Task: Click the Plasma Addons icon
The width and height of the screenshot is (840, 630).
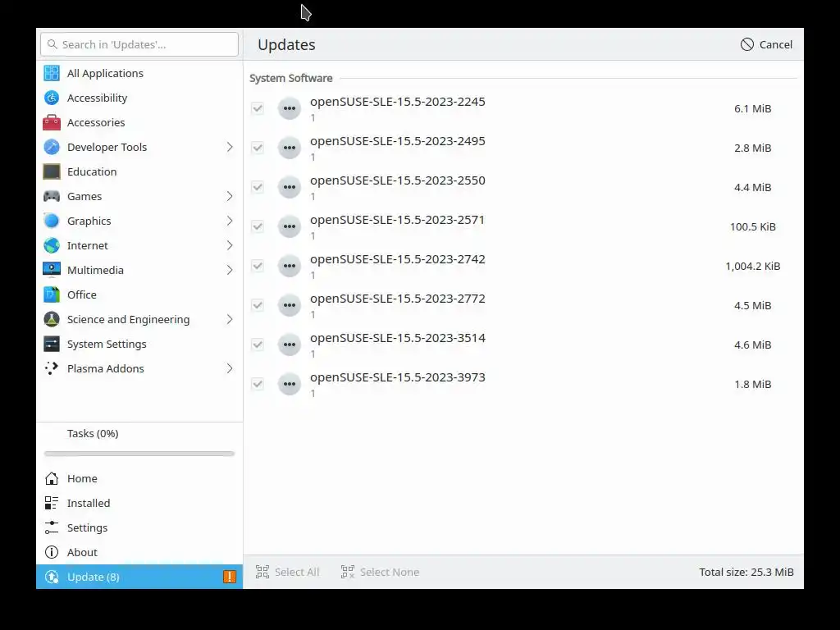Action: point(52,369)
